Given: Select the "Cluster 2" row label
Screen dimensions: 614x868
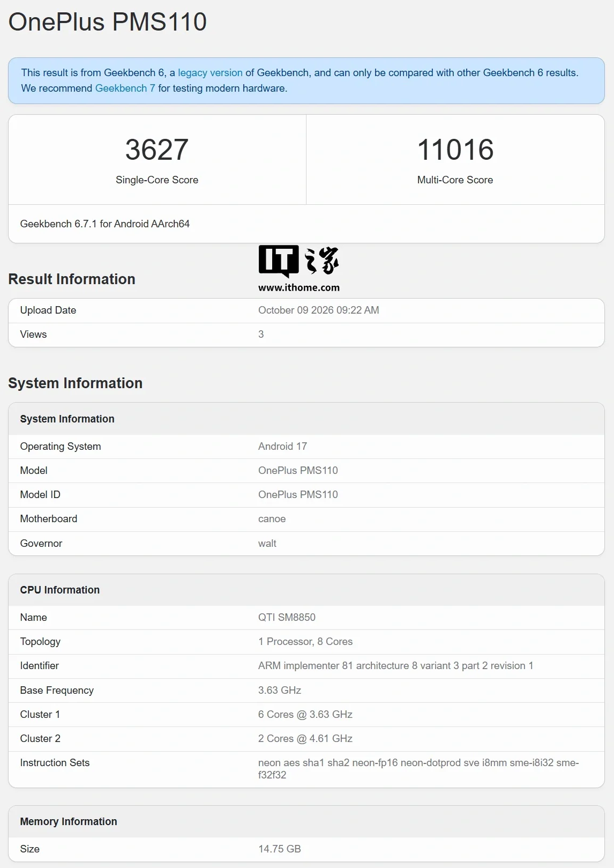Looking at the screenshot, I should (x=40, y=739).
